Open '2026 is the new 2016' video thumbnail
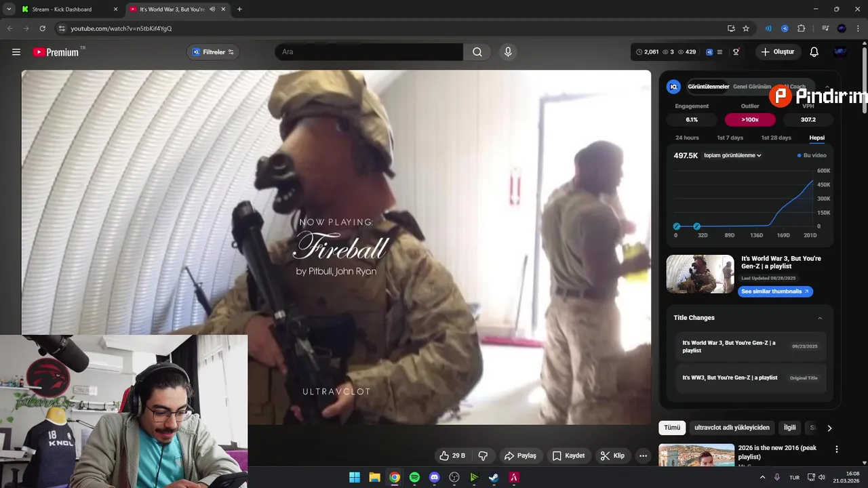 [x=696, y=455]
